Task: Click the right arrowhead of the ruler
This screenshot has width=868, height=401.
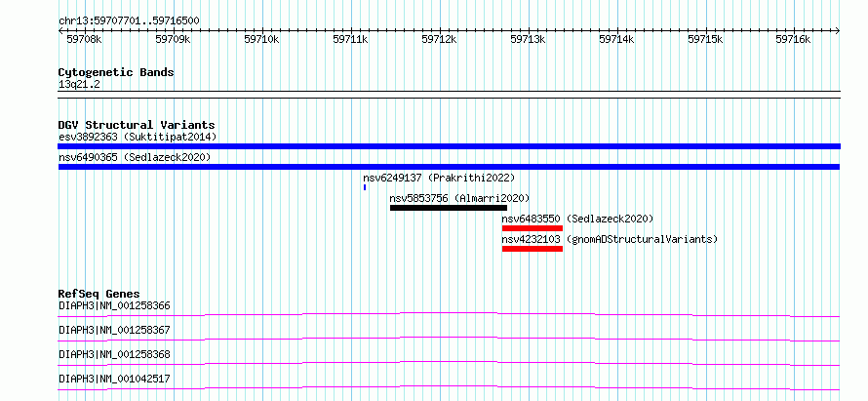Action: [838, 31]
